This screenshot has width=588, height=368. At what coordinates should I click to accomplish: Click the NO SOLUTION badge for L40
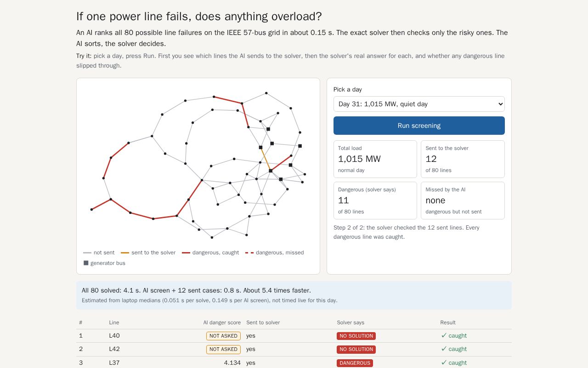pos(356,336)
